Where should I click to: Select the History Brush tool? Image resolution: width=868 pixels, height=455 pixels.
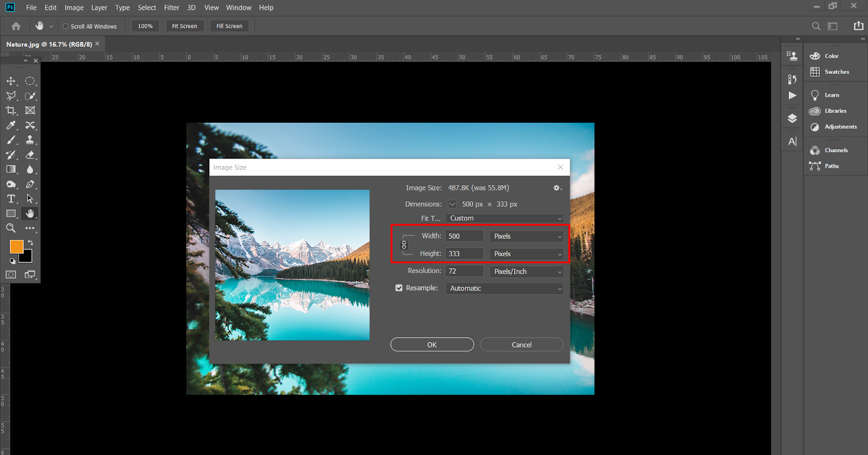click(x=11, y=155)
